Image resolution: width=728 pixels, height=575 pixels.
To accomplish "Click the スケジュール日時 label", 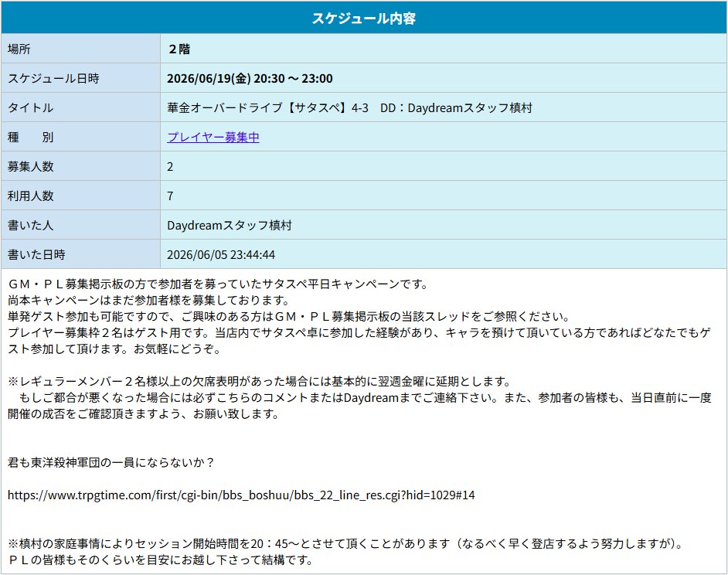I will 53,78.
